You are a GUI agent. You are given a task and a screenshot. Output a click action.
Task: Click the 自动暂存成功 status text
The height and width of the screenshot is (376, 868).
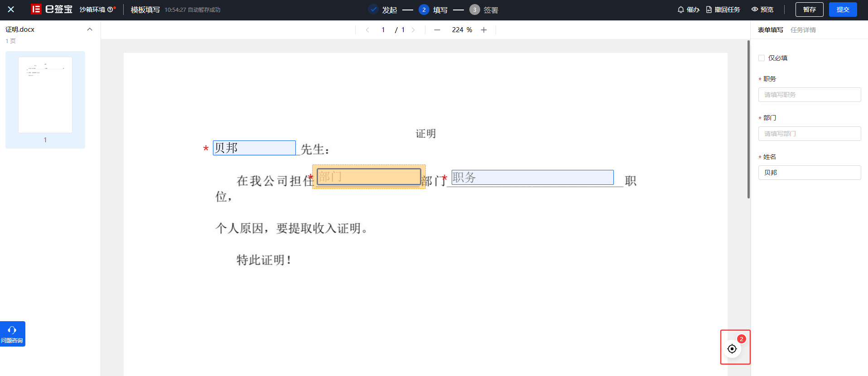click(204, 10)
